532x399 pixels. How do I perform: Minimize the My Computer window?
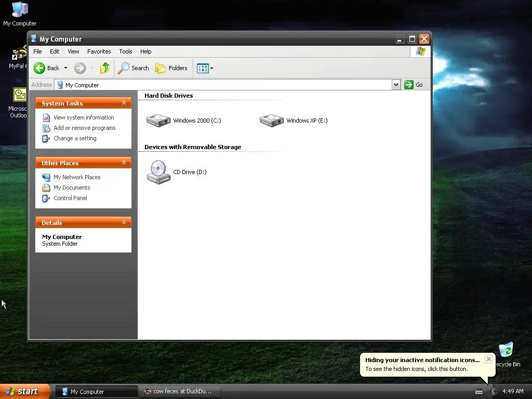[400, 39]
